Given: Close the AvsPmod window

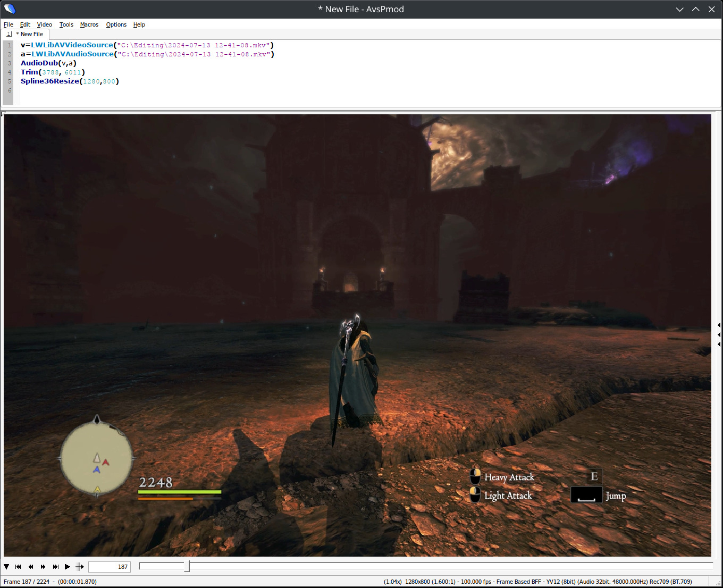Looking at the screenshot, I should [x=711, y=9].
